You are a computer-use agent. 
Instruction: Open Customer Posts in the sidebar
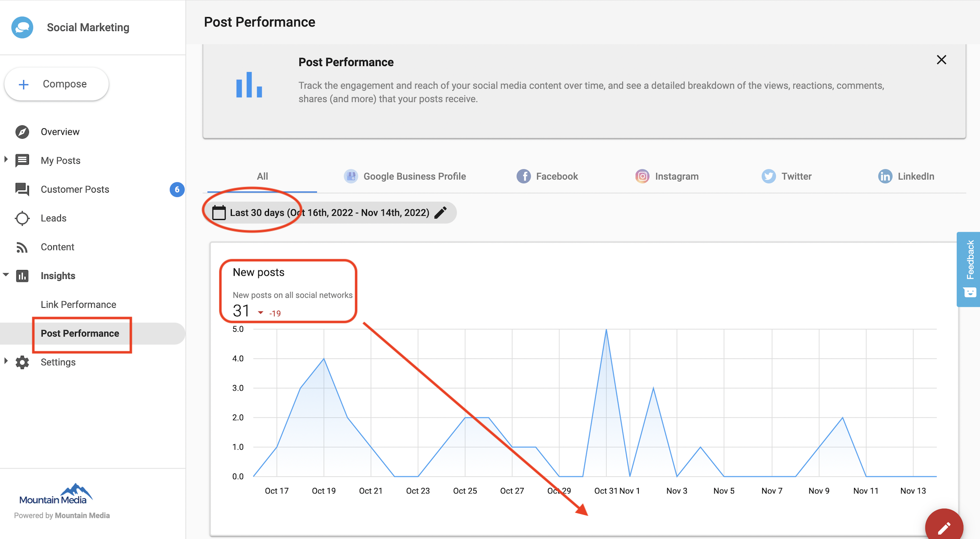tap(75, 190)
